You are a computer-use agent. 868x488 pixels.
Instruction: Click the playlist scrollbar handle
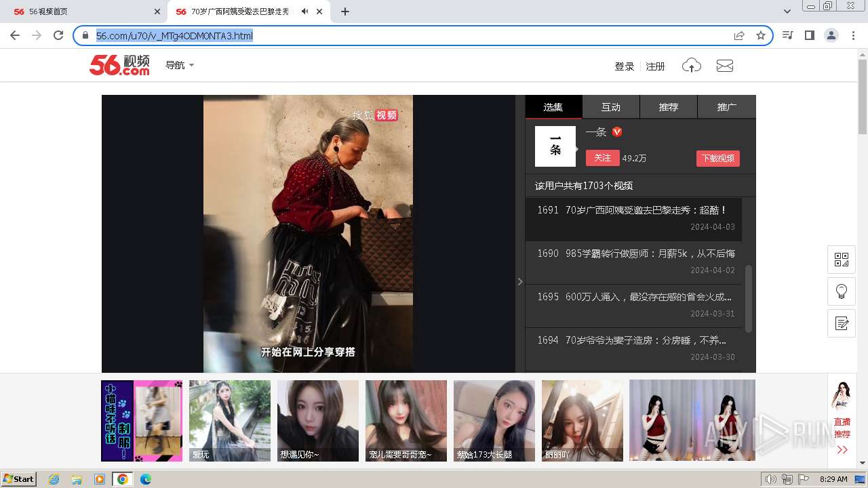749,298
